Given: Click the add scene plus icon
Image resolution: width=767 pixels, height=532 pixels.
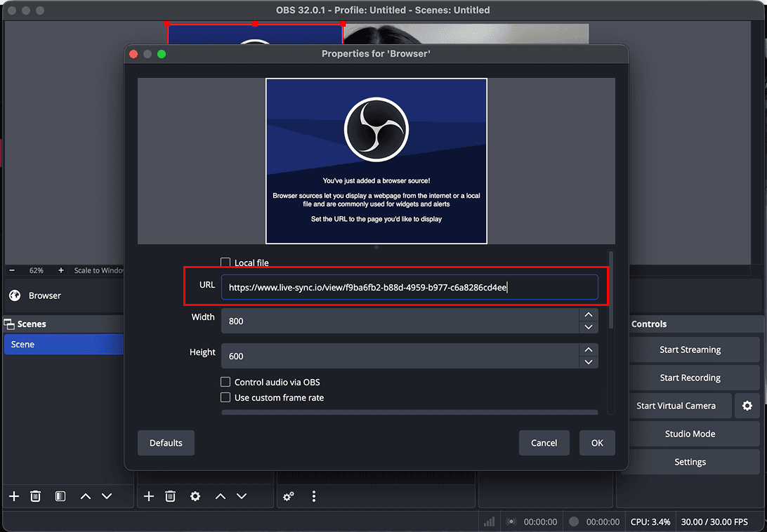Looking at the screenshot, I should coord(14,496).
